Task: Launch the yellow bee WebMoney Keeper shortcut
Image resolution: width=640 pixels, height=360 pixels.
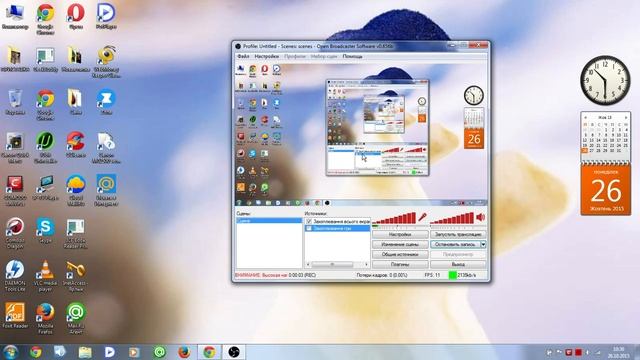Action: [x=106, y=62]
